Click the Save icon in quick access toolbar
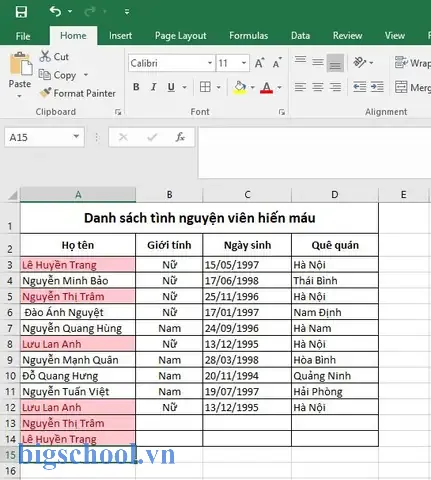Image resolution: width=431 pixels, height=480 pixels. (x=21, y=12)
